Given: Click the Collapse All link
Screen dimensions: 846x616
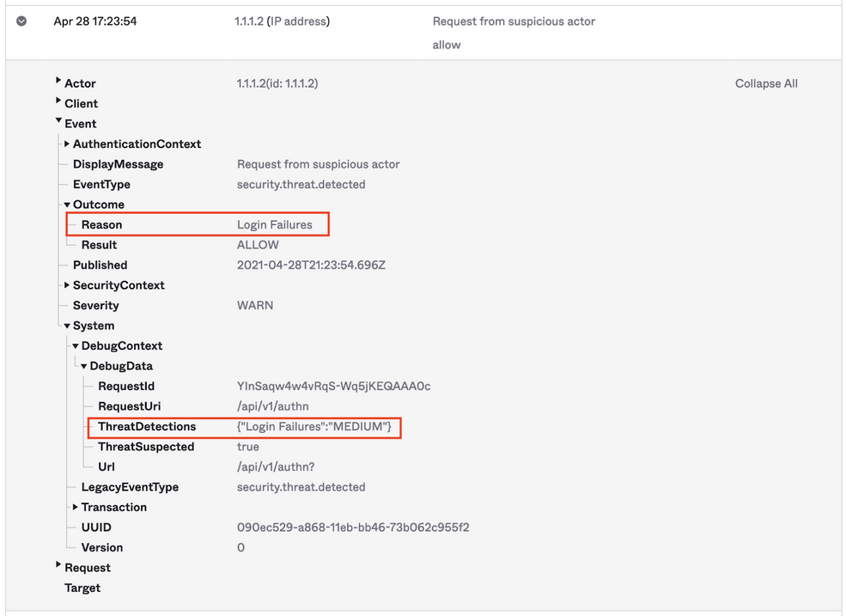Looking at the screenshot, I should tap(766, 83).
